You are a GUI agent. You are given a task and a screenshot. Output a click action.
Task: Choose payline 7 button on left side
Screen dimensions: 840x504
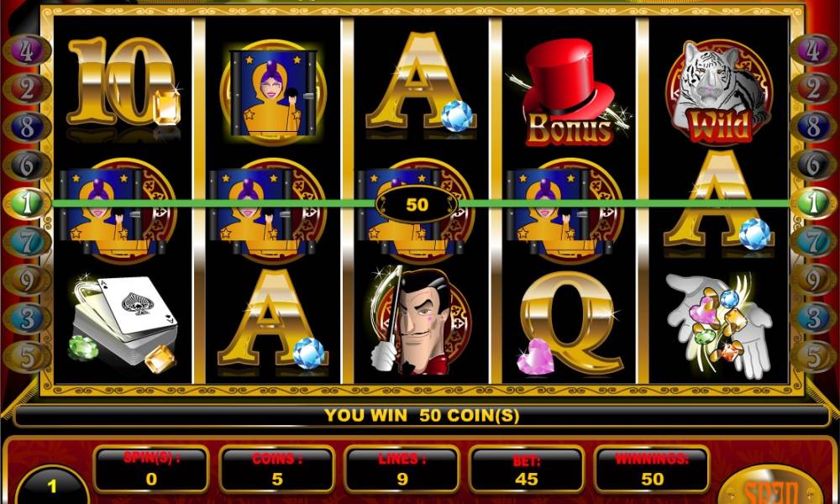(27, 242)
